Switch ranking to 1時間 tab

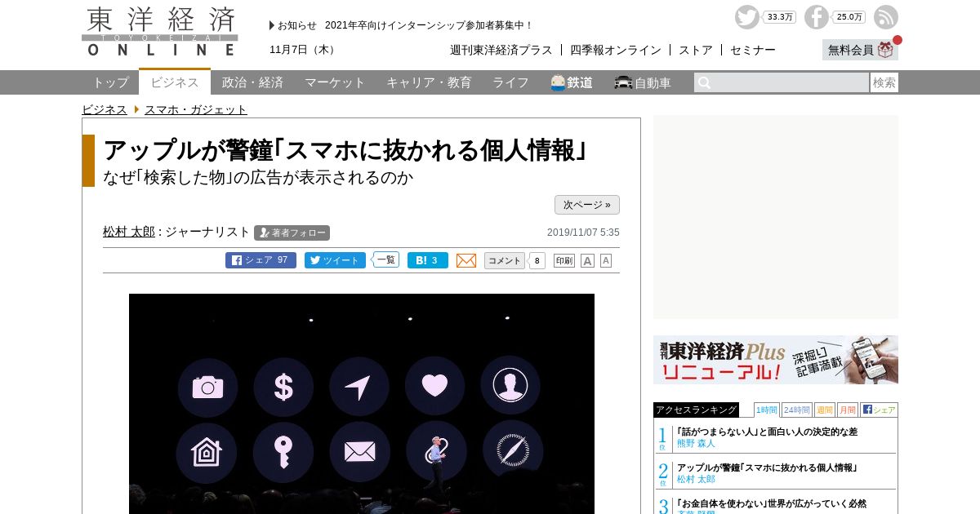pos(766,410)
